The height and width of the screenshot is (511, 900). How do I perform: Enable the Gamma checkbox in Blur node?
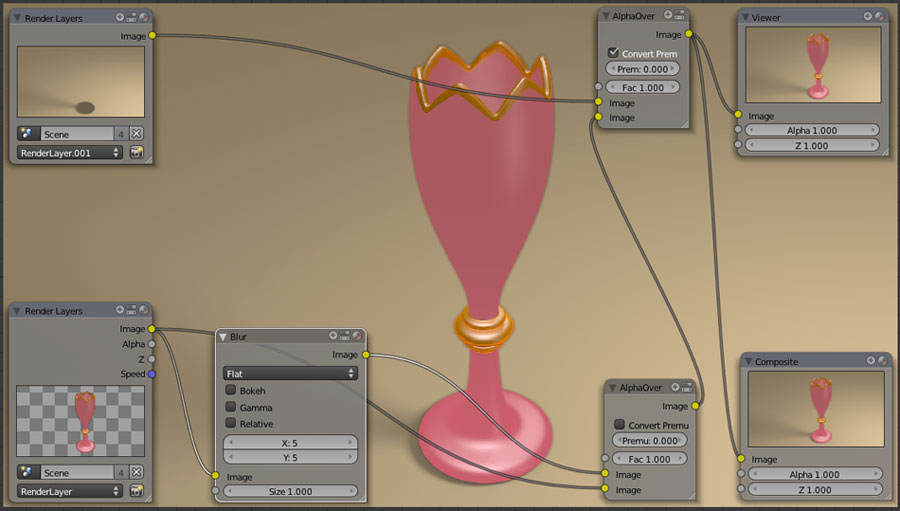(x=231, y=408)
